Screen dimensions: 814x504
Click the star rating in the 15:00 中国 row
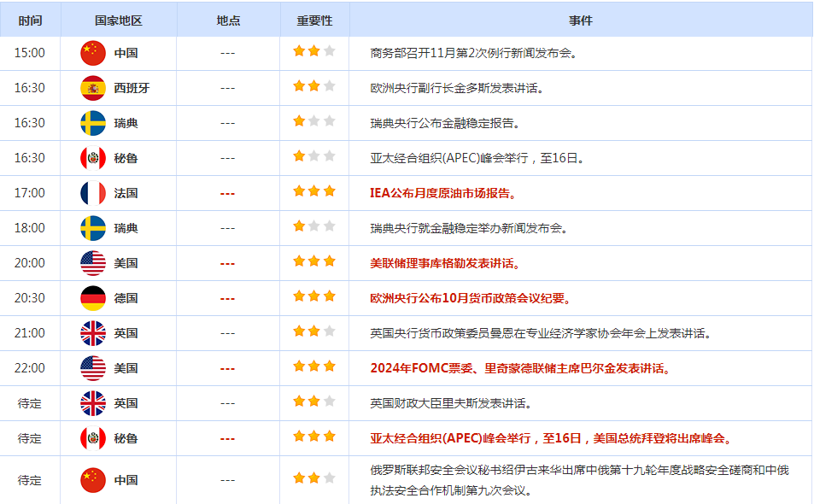[x=314, y=51]
